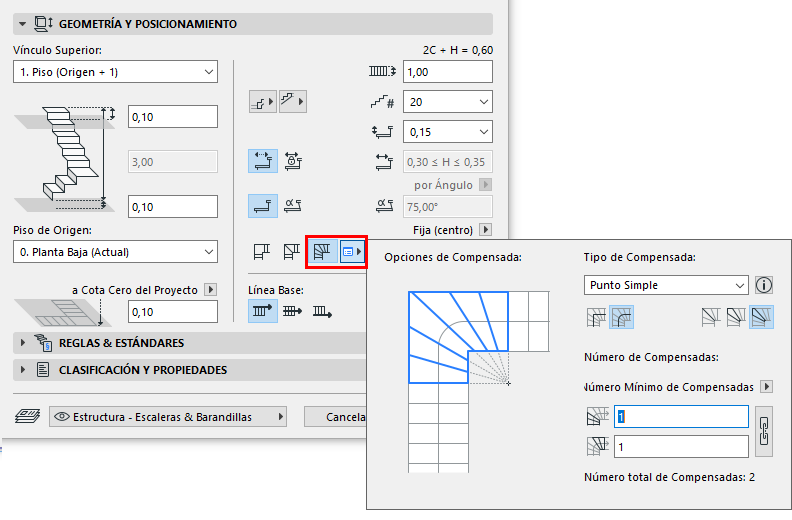Select the flexible tread depth range icon

click(x=263, y=161)
